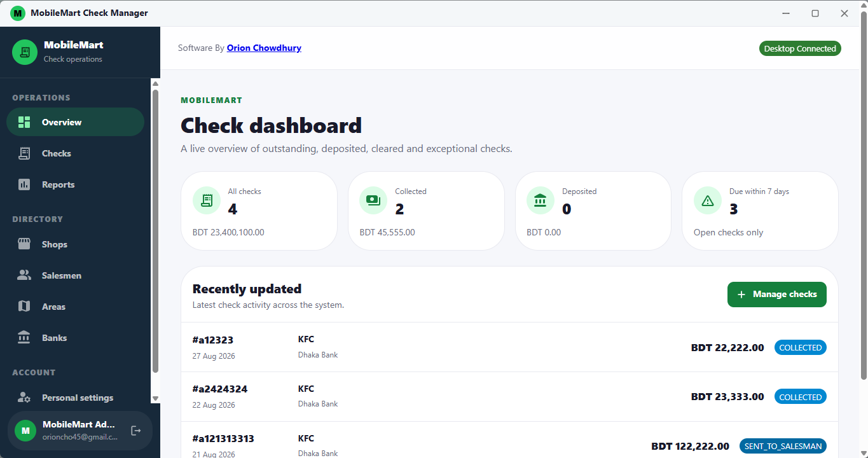Click sidebar scrollbar down arrow
Screen dimensions: 868x458
155,399
